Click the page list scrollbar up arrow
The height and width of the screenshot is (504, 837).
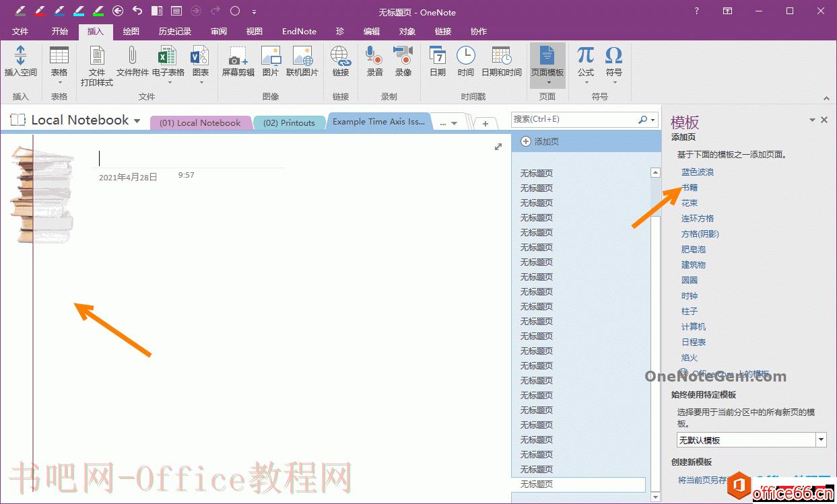655,173
